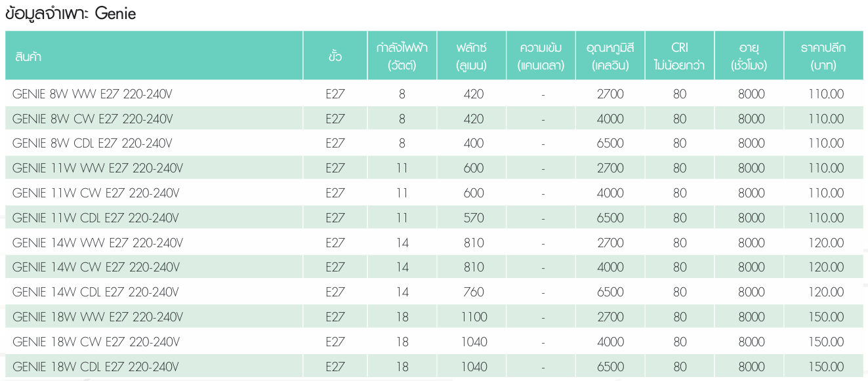
Task: Select the ขั้ว column header
Action: tap(335, 56)
